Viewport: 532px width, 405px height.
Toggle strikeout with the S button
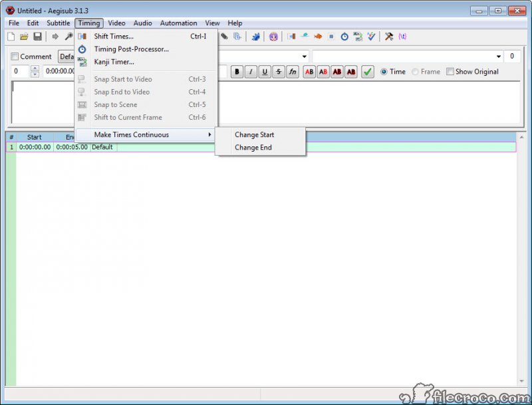point(279,72)
